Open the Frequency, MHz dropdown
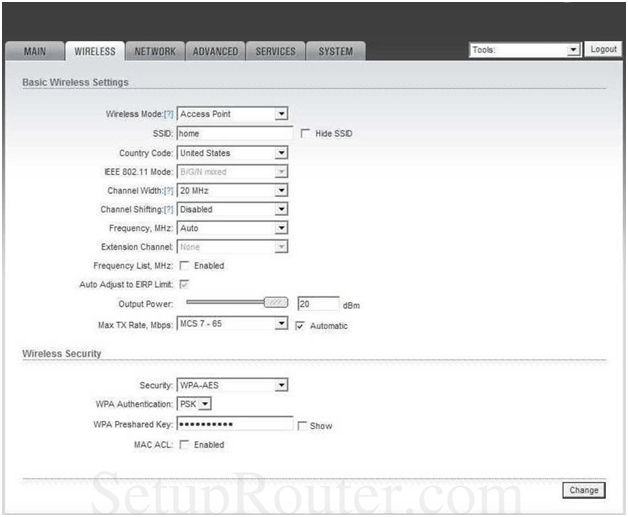Screen dimensions: 628x517 pos(232,228)
